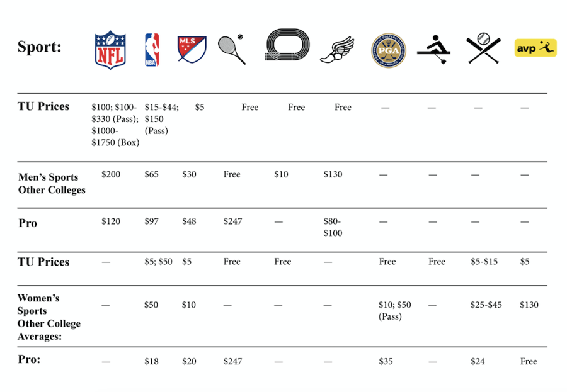Select the $200 football price cell
Image resolution: width=567 pixels, height=392 pixels.
111,174
